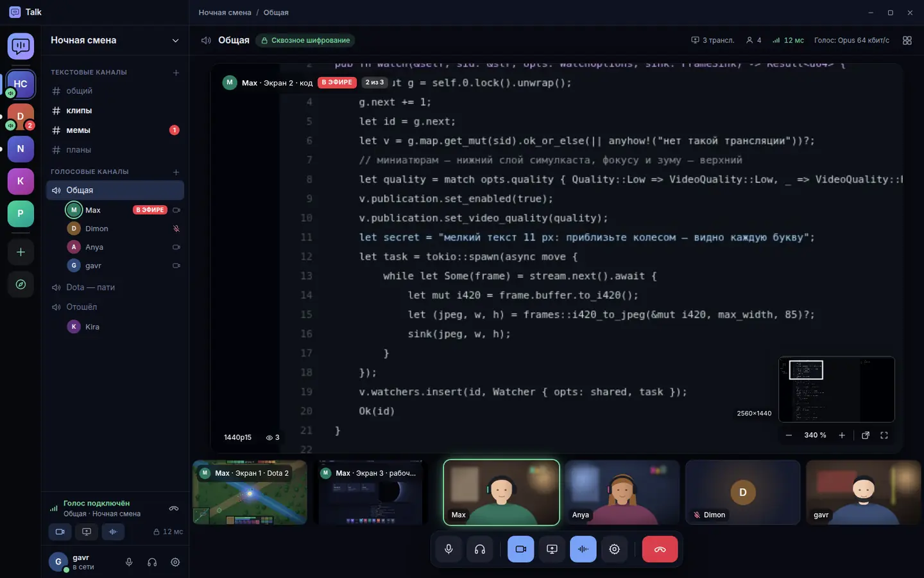
Task: Mute microphone next to gavr profile
Action: coord(129,563)
